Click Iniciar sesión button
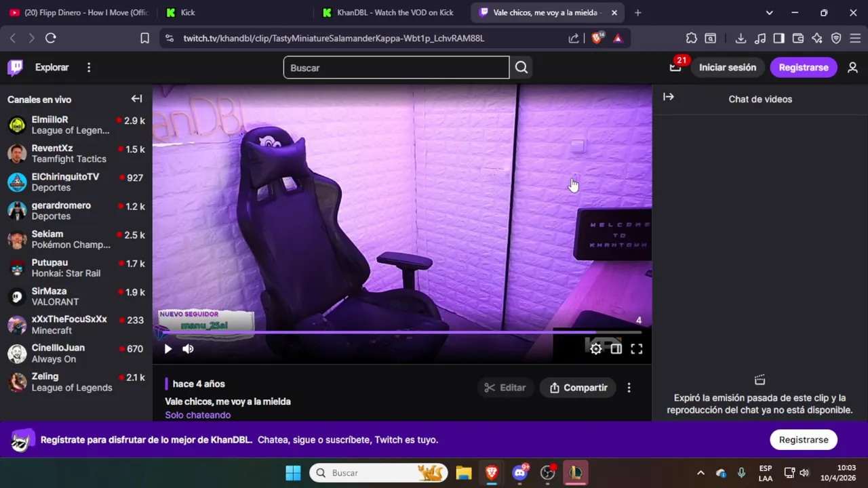Image resolution: width=868 pixels, height=488 pixels. tap(728, 67)
